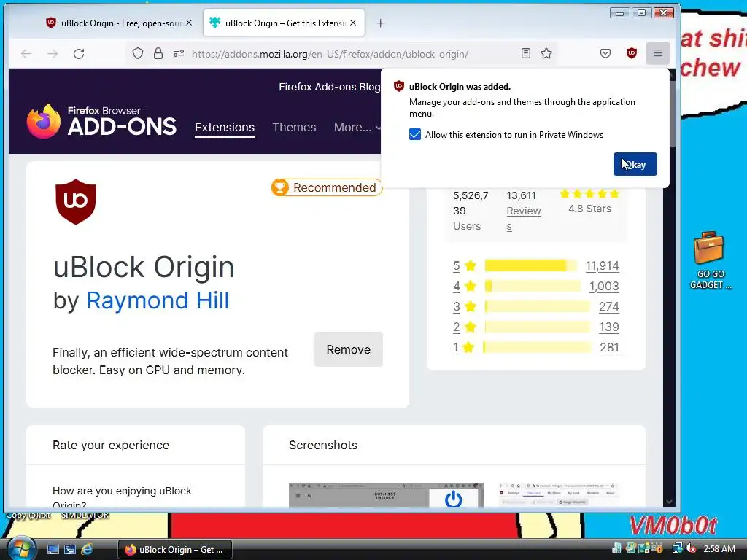
Task: Open the Windows Start orb
Action: pos(20,548)
